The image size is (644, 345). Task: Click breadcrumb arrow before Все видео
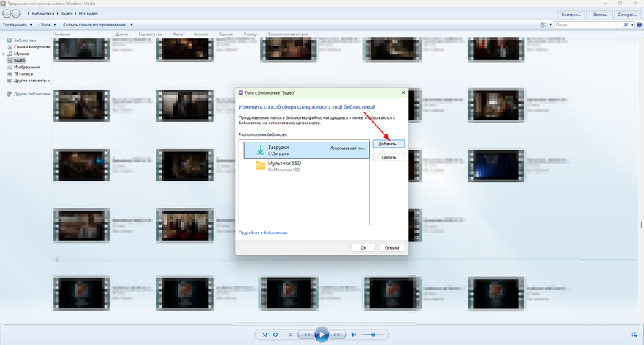click(x=76, y=14)
